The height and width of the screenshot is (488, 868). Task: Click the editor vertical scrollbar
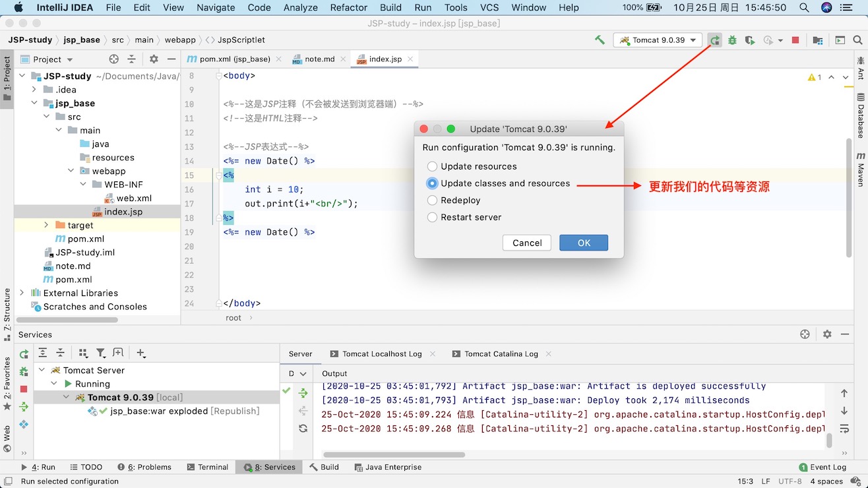pos(849,198)
